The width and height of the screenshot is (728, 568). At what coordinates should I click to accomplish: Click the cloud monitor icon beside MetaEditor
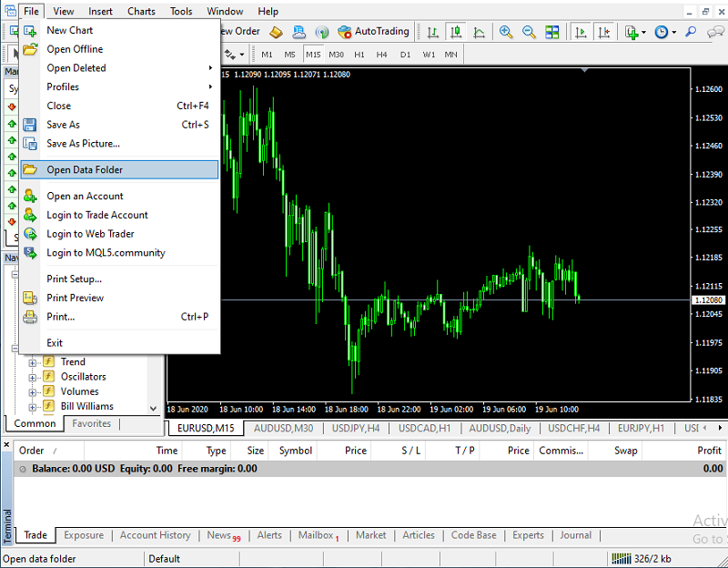(x=299, y=32)
